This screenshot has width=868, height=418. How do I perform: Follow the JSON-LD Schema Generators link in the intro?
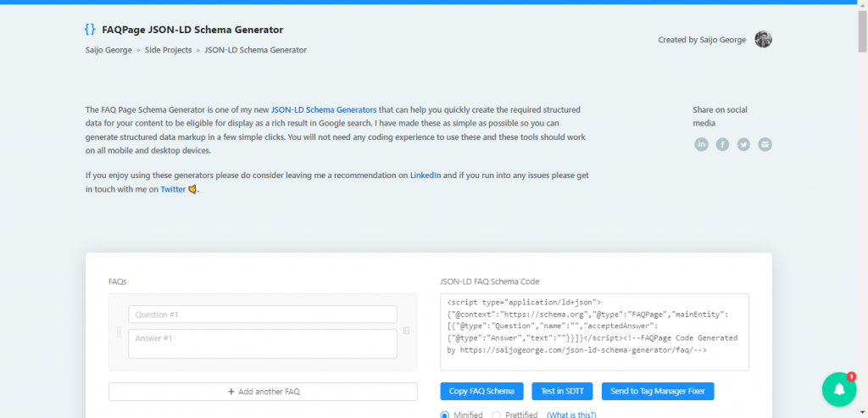point(324,109)
